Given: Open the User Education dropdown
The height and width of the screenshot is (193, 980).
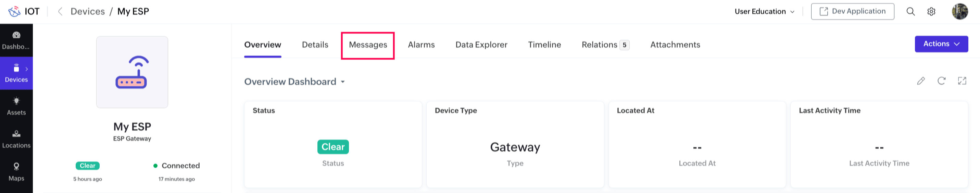Looking at the screenshot, I should (x=764, y=11).
